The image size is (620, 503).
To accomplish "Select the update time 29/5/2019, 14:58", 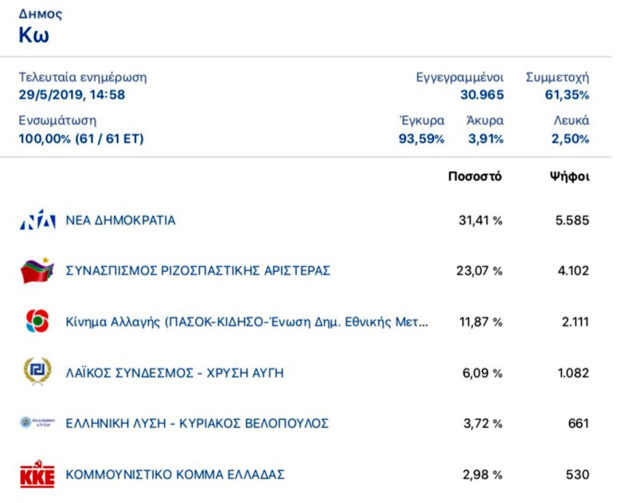I will (x=72, y=95).
